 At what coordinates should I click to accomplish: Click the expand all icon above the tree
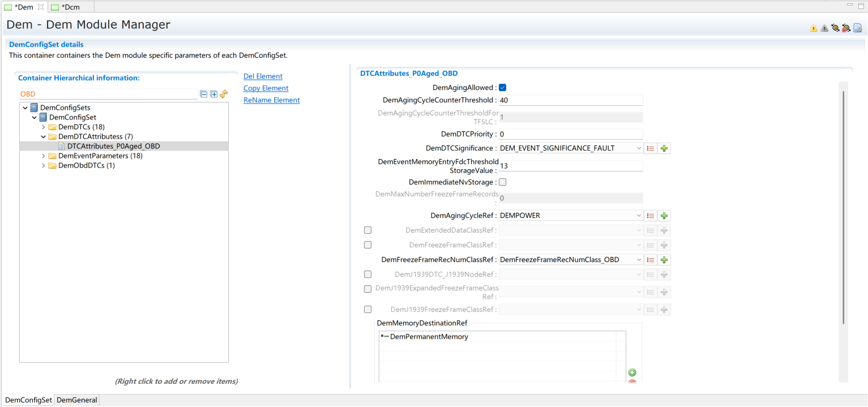pos(213,94)
